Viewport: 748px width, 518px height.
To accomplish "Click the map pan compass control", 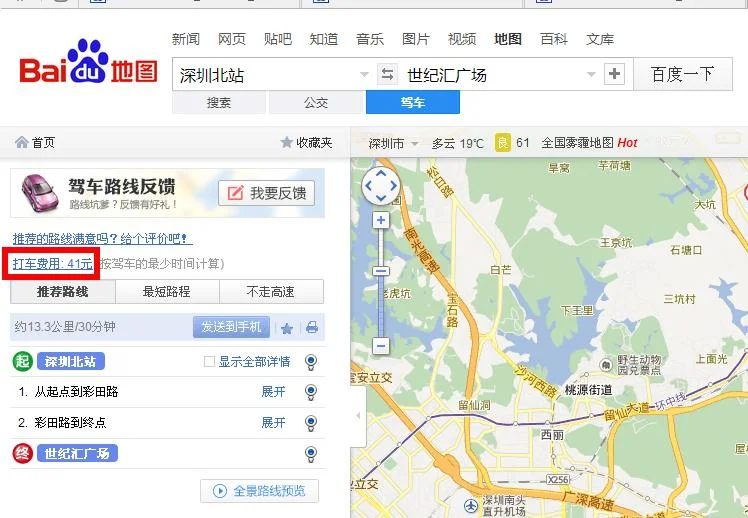I will pyautogui.click(x=381, y=186).
